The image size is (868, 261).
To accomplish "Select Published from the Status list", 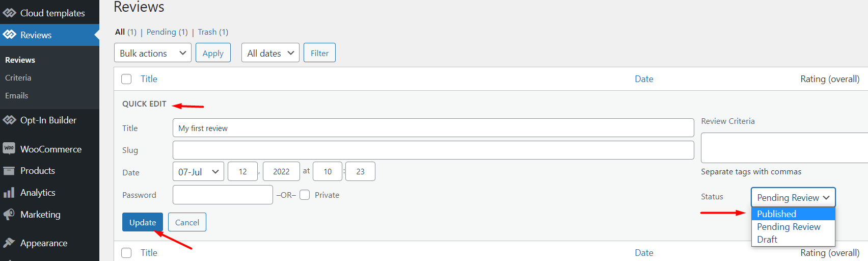I will point(793,214).
